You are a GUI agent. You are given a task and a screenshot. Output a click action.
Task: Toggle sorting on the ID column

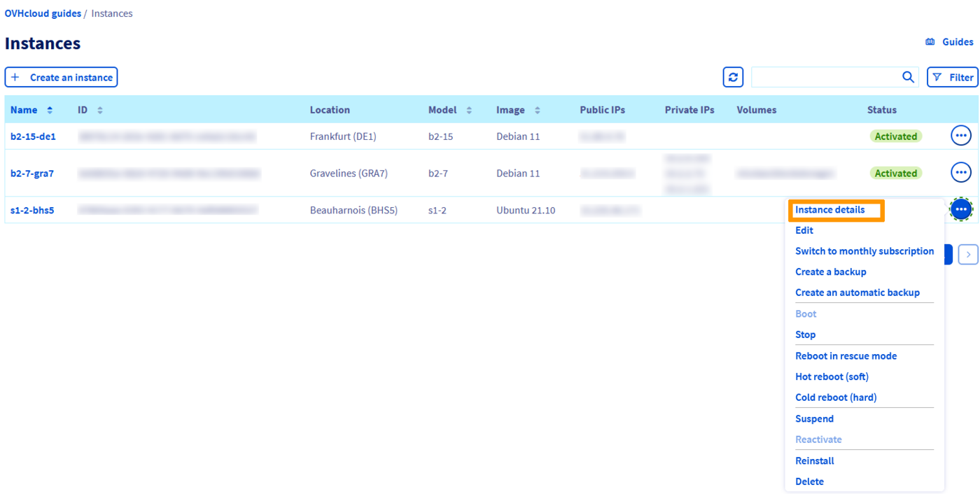tap(99, 110)
